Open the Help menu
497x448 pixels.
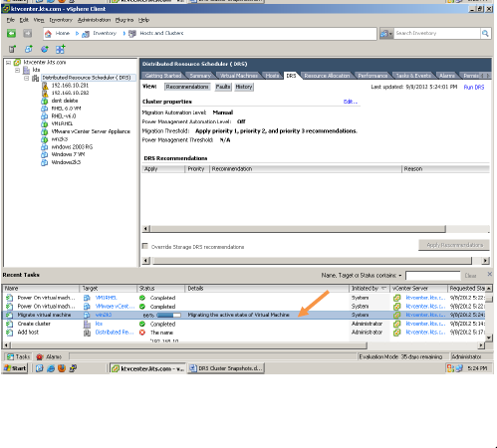pos(143,20)
